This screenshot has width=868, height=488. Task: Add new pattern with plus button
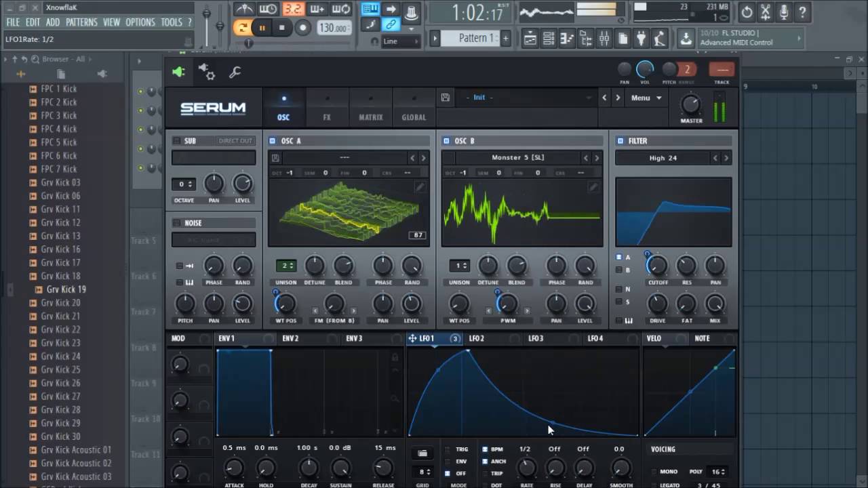coord(505,38)
